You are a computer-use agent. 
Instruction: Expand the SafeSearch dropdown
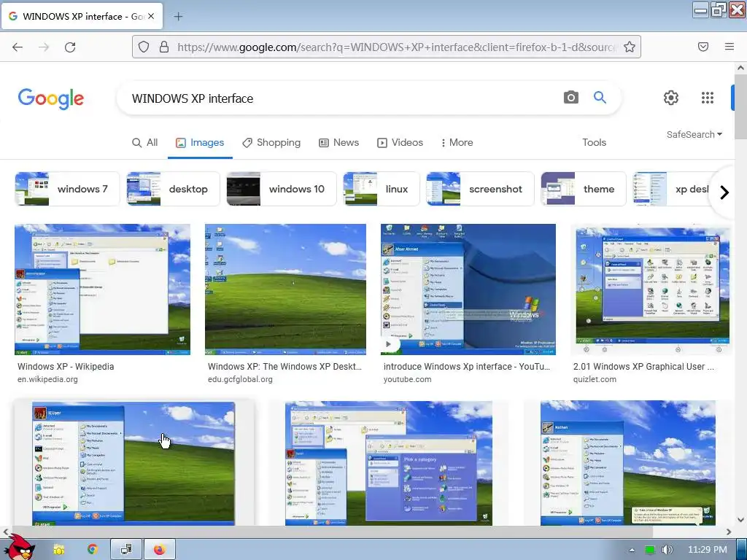coord(694,135)
